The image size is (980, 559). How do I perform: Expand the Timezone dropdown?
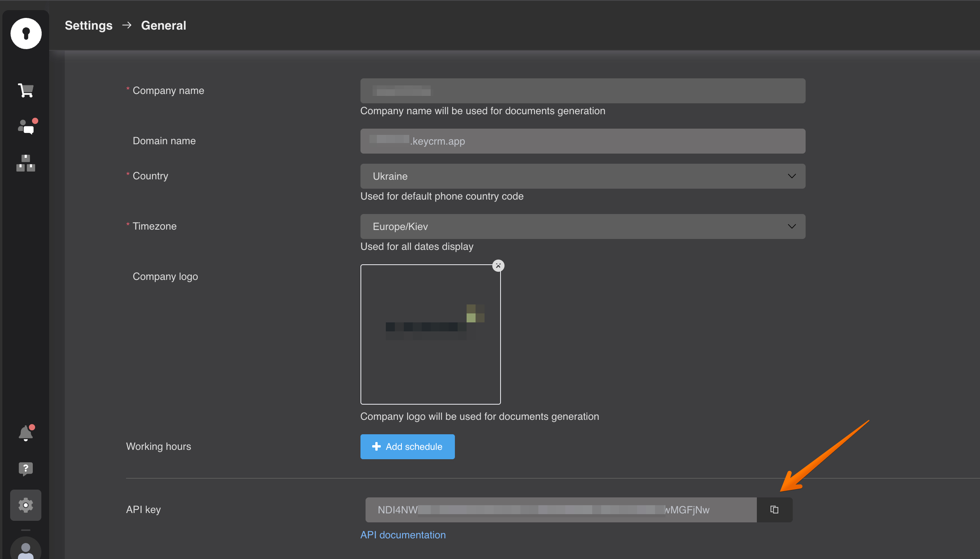point(792,226)
